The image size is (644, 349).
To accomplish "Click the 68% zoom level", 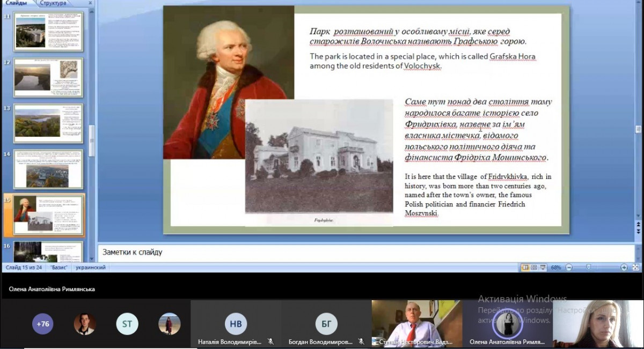I will (556, 267).
